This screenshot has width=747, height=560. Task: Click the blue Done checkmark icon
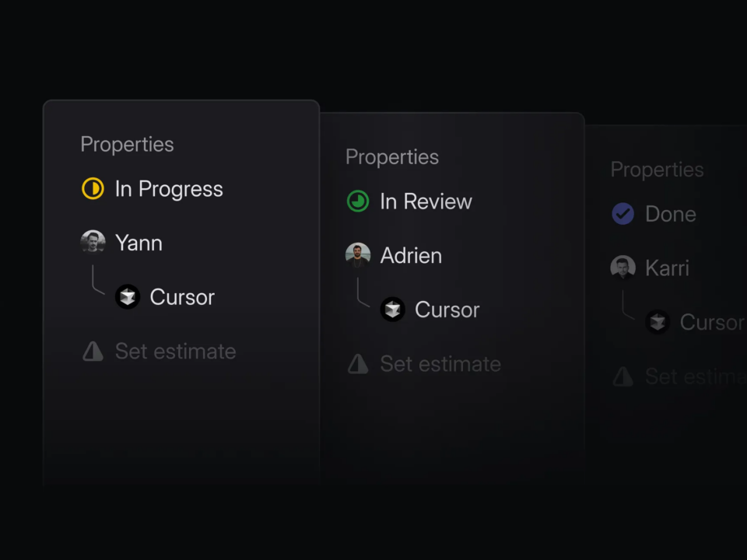pos(622,214)
